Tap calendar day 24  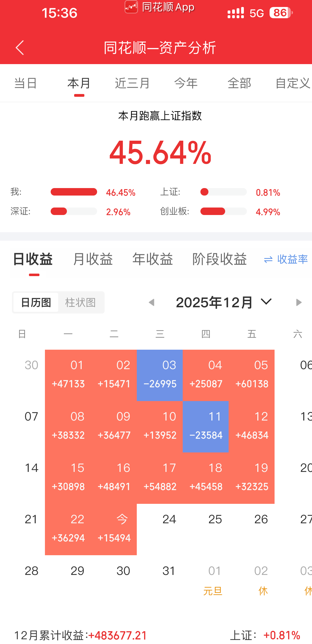[169, 520]
